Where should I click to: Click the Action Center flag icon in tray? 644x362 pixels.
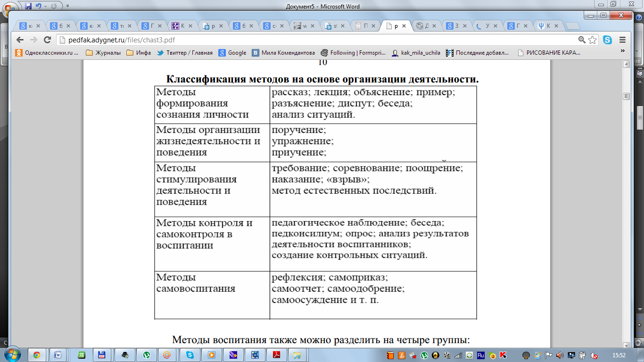548,354
